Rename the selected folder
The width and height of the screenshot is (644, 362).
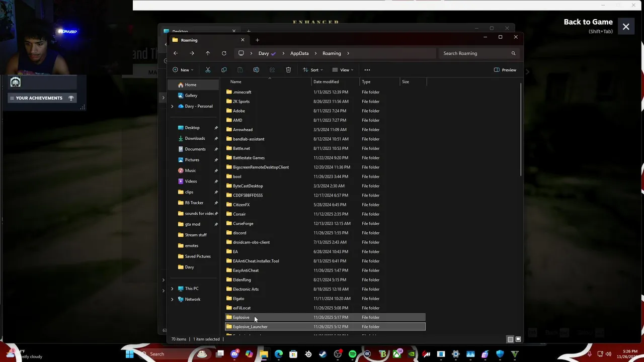click(x=256, y=70)
